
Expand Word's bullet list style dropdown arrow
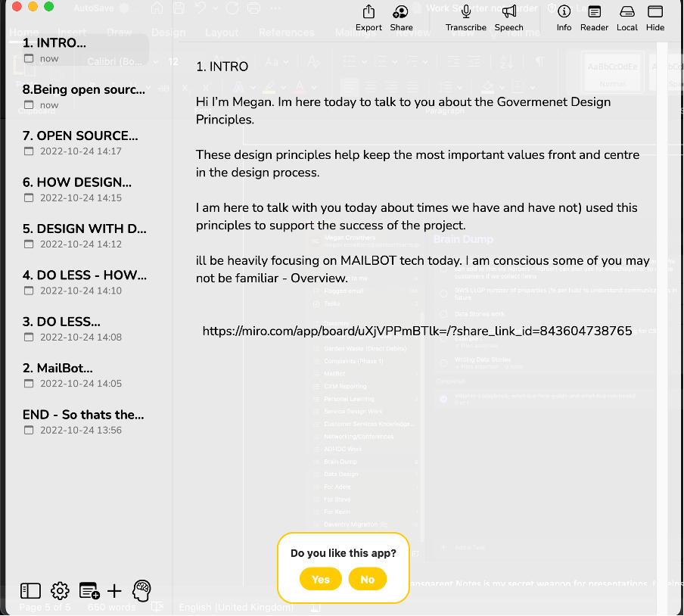click(x=364, y=62)
